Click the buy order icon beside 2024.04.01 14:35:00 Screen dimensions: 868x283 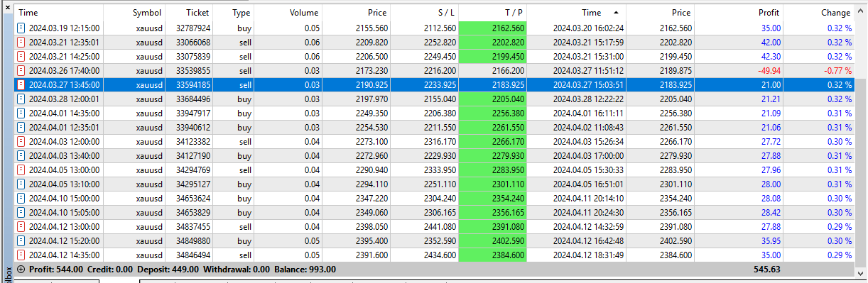tap(22, 113)
